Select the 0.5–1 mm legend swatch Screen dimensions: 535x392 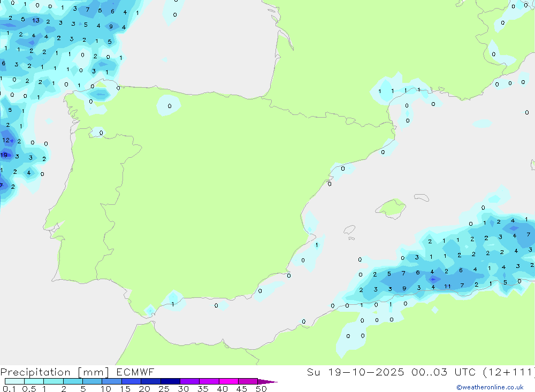click(x=34, y=381)
